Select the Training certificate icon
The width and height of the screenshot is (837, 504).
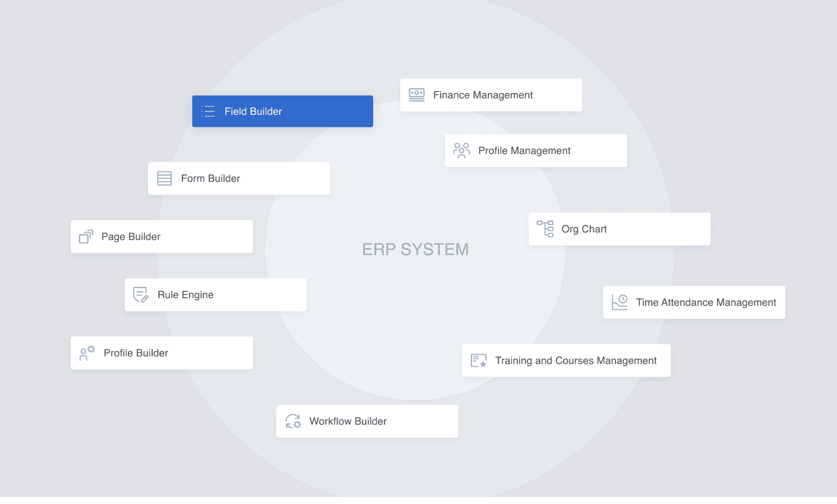(478, 361)
